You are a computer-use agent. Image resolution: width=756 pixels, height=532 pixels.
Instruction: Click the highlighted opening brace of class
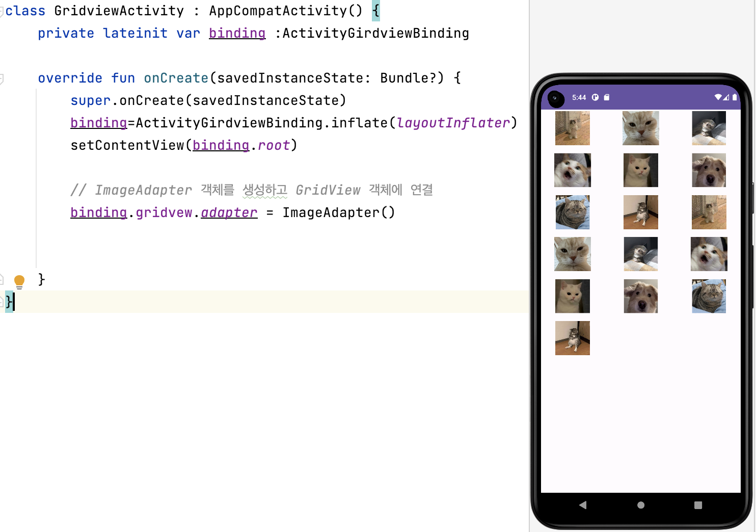pyautogui.click(x=376, y=11)
